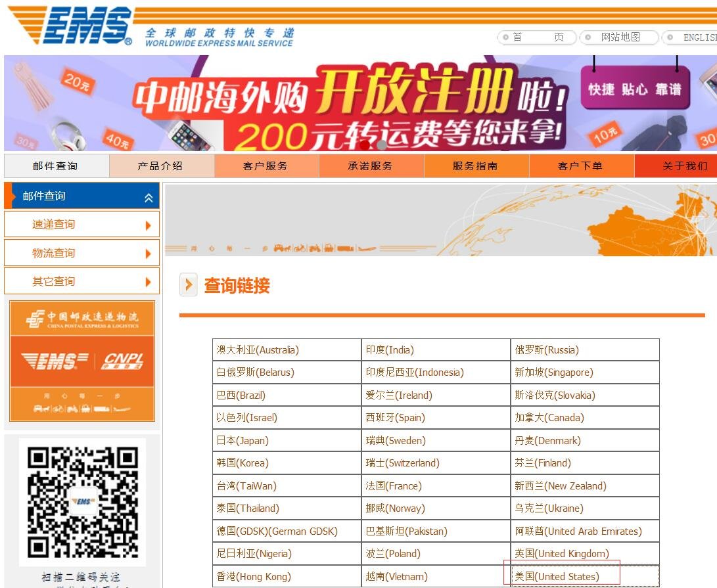Image resolution: width=717 pixels, height=588 pixels.
Task: Switch to the 产品介绍 navigation tab
Action: tap(162, 166)
